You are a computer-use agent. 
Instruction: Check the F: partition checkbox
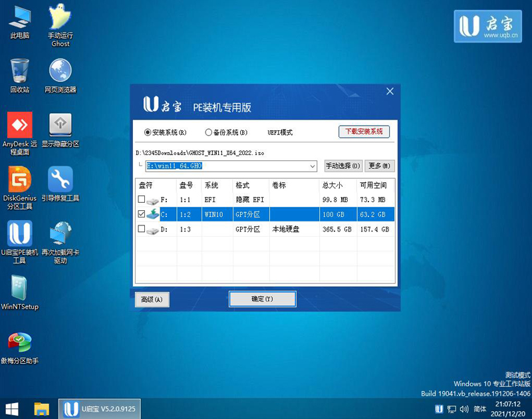click(142, 199)
